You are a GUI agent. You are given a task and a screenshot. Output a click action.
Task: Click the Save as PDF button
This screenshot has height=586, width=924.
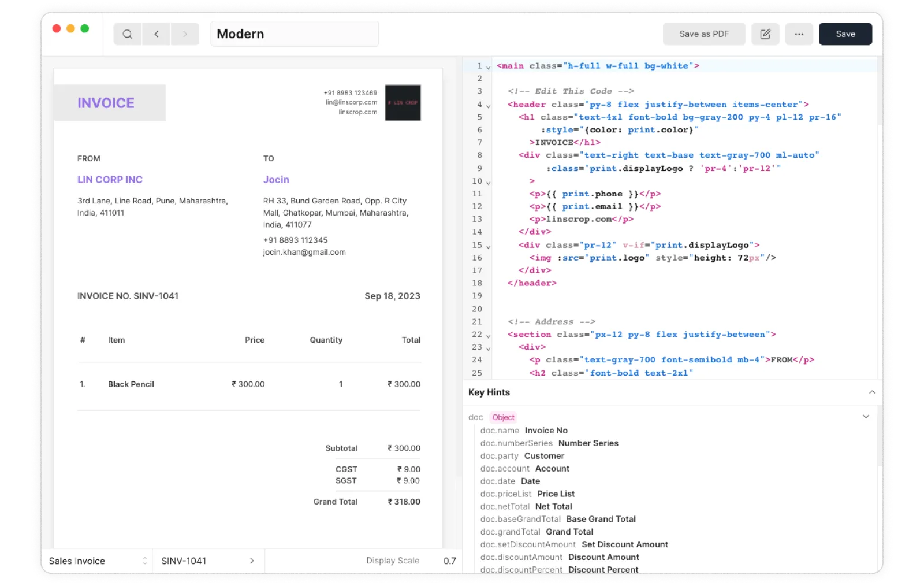[x=703, y=34]
